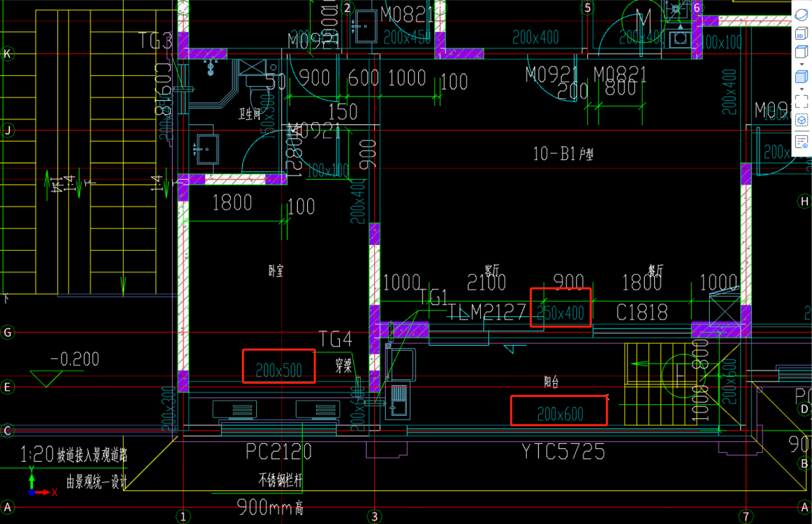Click the room label 阳台

click(x=551, y=382)
